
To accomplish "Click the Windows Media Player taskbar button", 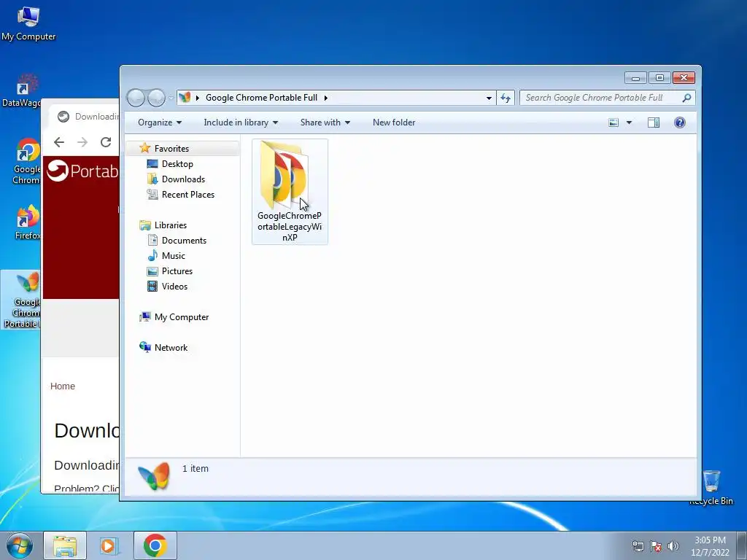I will coord(110,545).
